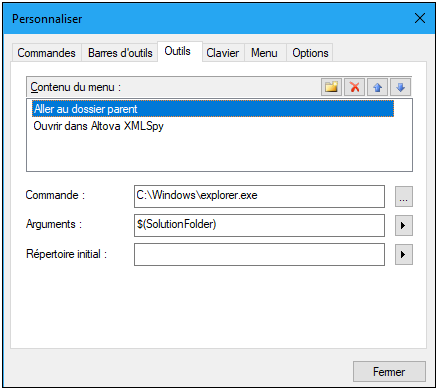Image resolution: width=438 pixels, height=390 pixels.
Task: Expand the Répertoire initial arrow menu
Action: tap(404, 255)
